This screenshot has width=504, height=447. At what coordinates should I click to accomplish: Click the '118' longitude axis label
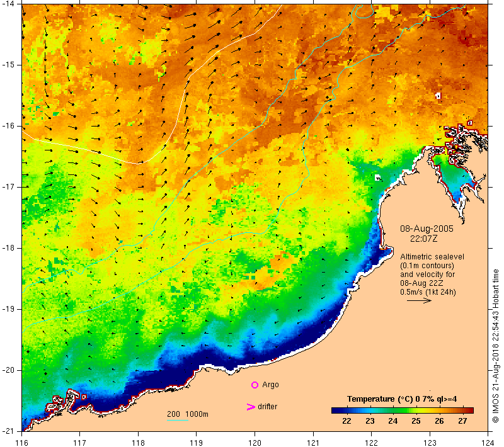point(138,443)
